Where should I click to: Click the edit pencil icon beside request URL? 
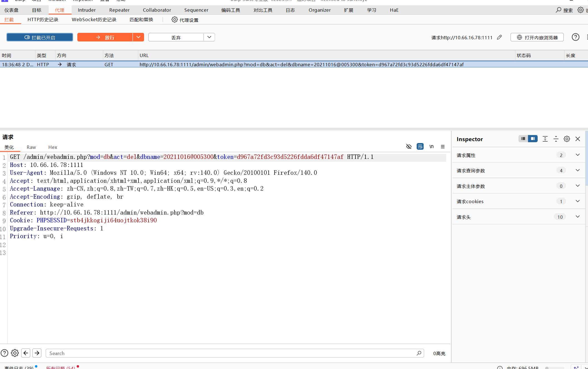(500, 37)
